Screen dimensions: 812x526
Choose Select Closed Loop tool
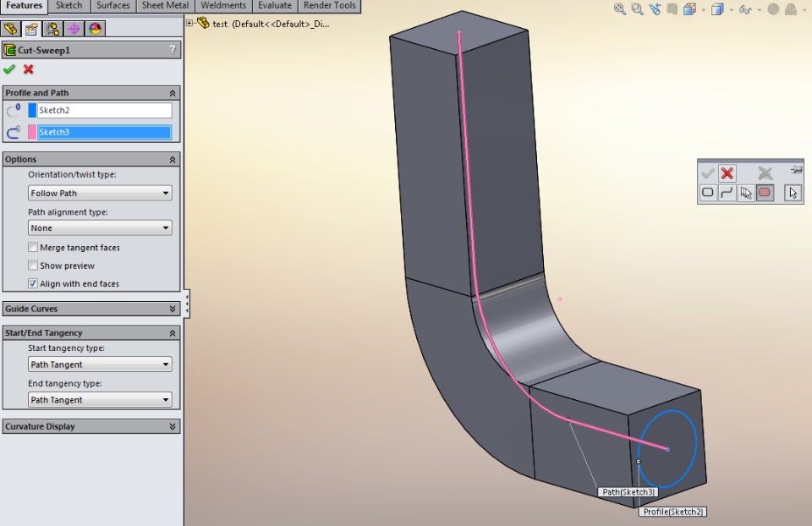pyautogui.click(x=707, y=193)
